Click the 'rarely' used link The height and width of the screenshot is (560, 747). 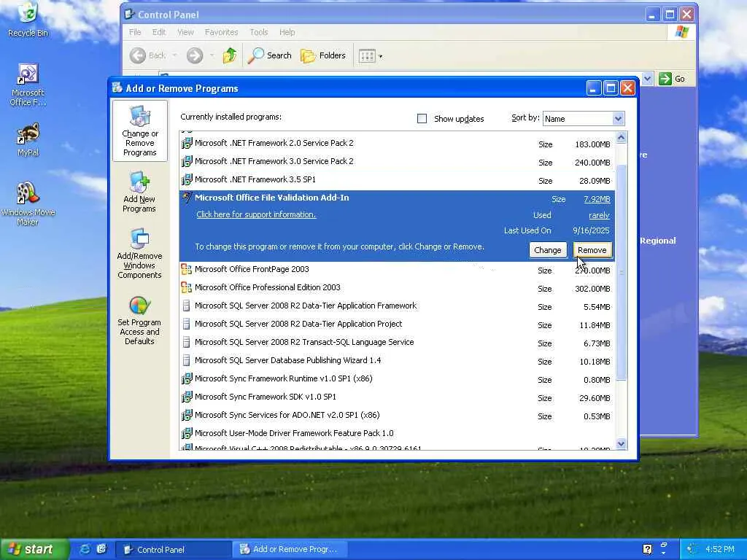click(600, 215)
